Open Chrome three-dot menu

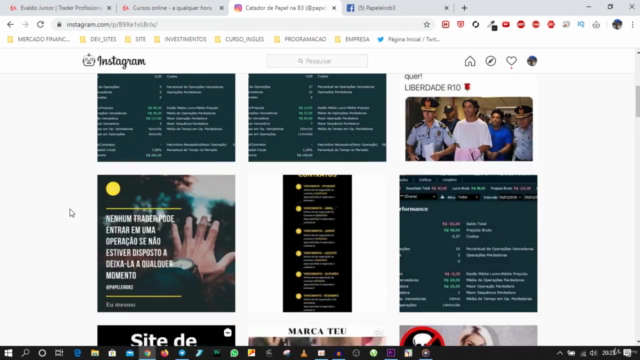point(632,24)
